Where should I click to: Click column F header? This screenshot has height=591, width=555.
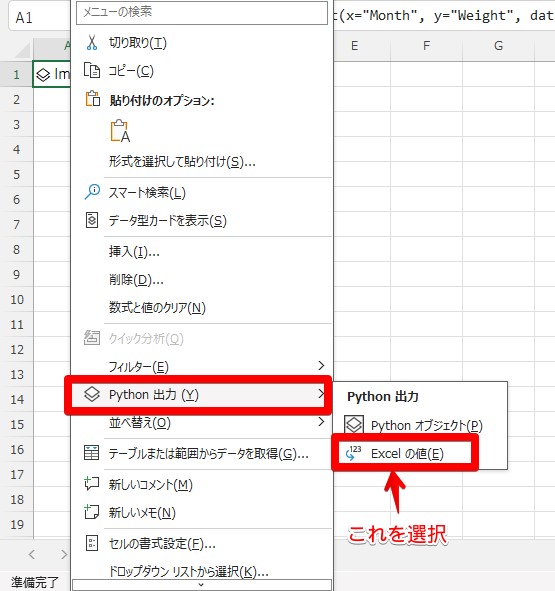tap(426, 46)
